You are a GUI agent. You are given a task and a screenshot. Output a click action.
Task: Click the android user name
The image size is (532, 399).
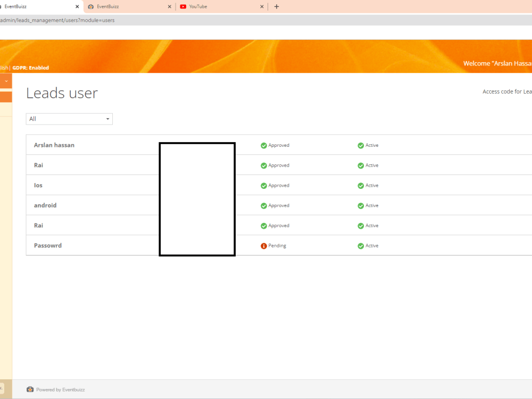[x=45, y=205]
